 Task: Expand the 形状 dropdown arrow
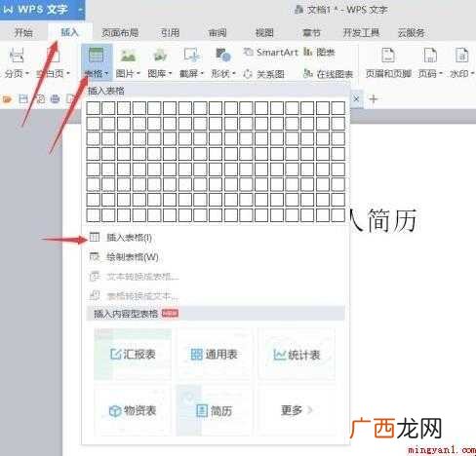click(x=233, y=74)
